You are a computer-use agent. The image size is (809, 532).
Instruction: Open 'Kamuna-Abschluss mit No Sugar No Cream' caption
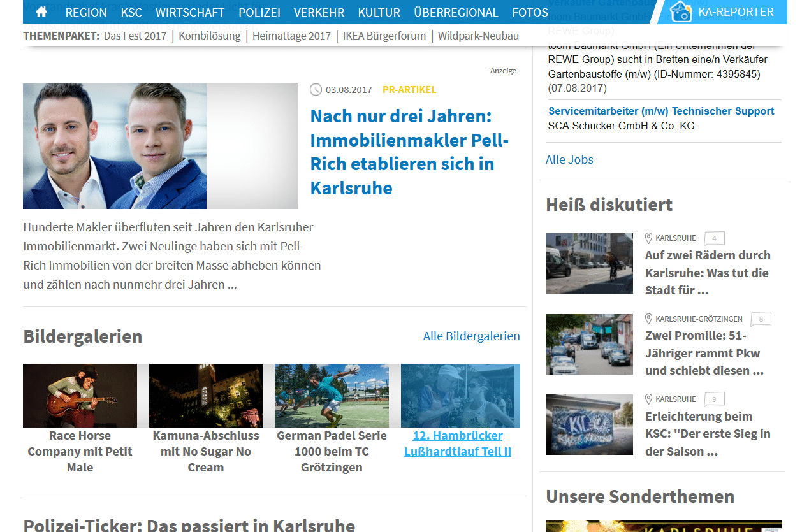tap(206, 451)
